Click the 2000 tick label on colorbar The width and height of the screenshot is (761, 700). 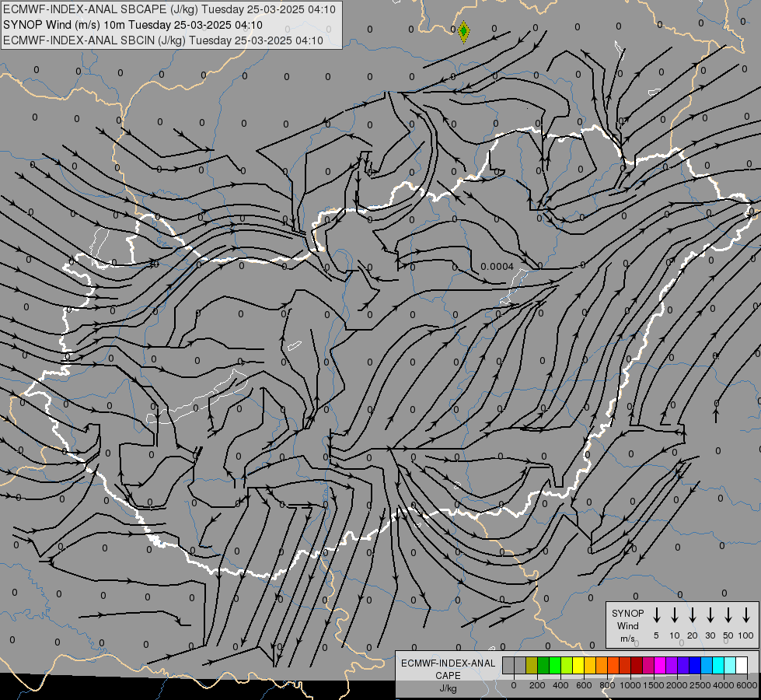tap(677, 685)
